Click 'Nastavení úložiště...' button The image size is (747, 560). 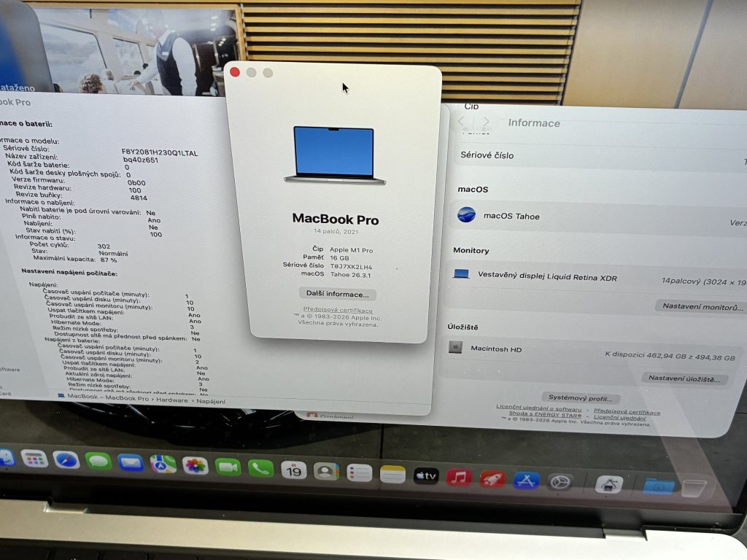pos(687,379)
